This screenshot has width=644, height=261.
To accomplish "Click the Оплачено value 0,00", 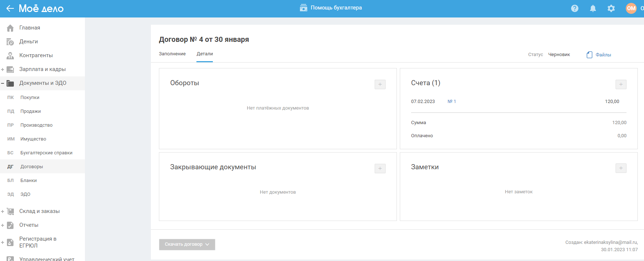I will coord(622,136).
